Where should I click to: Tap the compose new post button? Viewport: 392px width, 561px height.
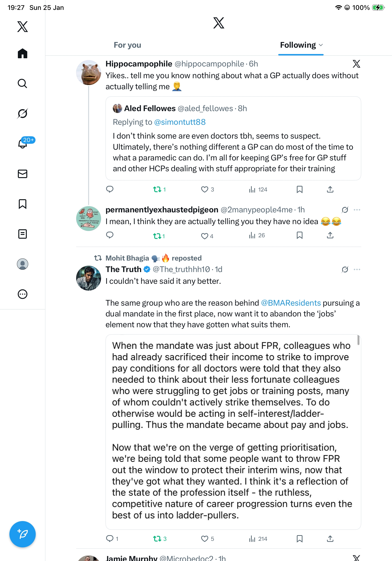click(x=22, y=534)
